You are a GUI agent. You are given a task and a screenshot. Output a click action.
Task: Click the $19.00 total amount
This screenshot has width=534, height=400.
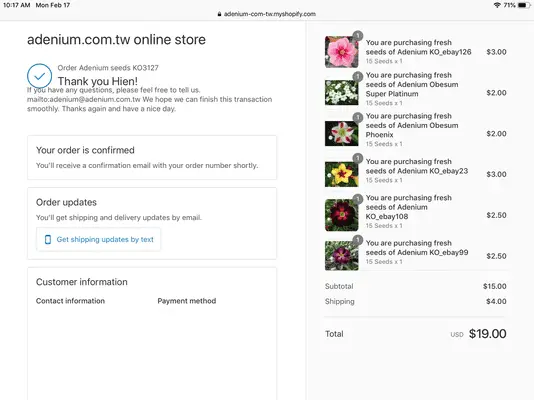(x=487, y=334)
